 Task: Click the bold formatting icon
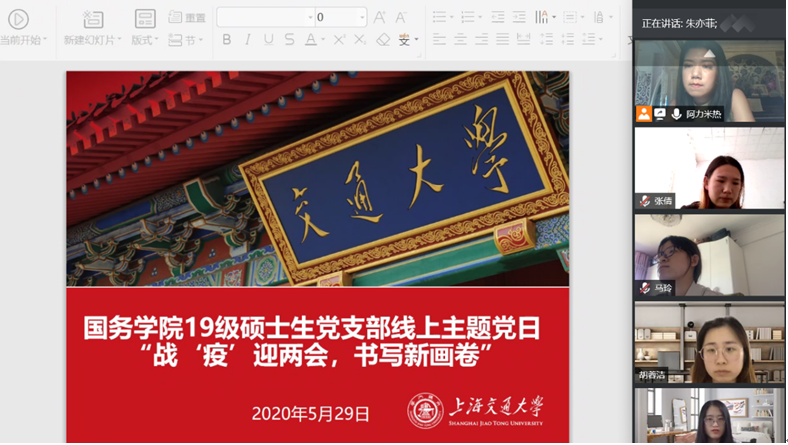tap(227, 40)
